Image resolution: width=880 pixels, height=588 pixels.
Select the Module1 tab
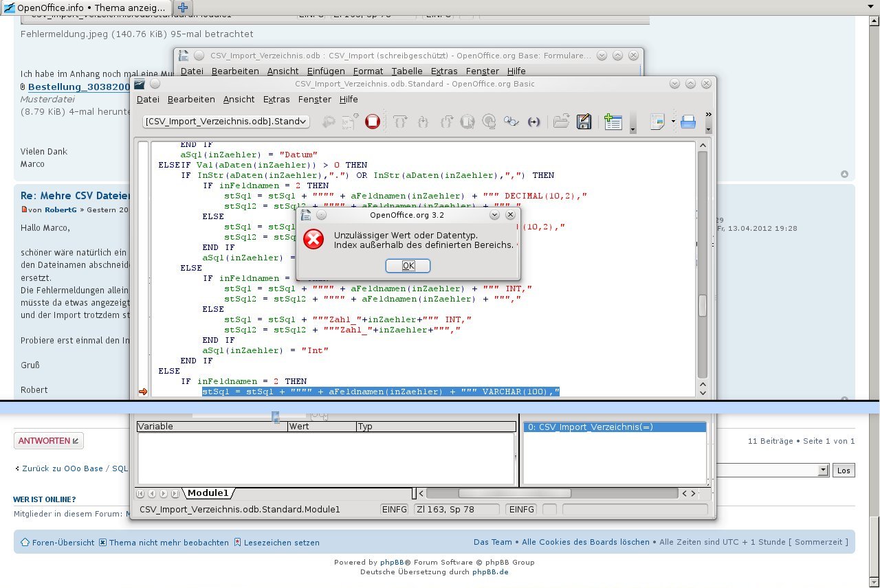[208, 493]
